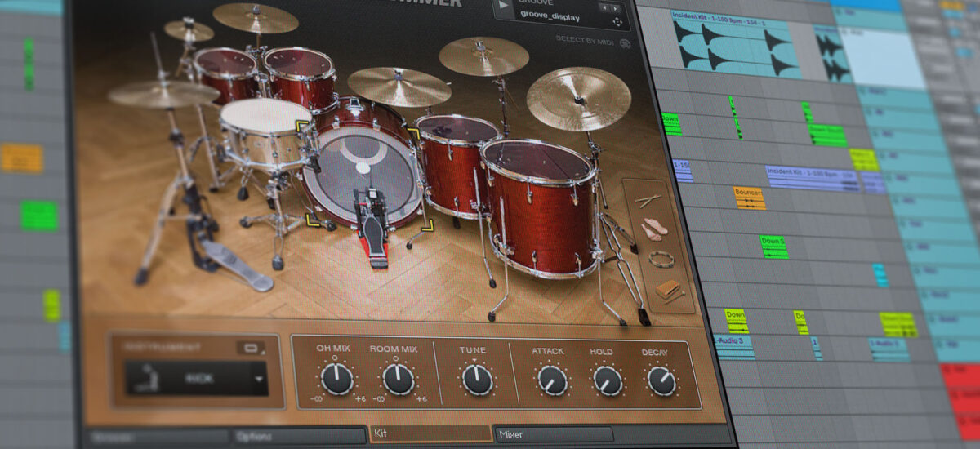The image size is (980, 449).
Task: Select the drumsticks percussion icon
Action: tap(648, 199)
